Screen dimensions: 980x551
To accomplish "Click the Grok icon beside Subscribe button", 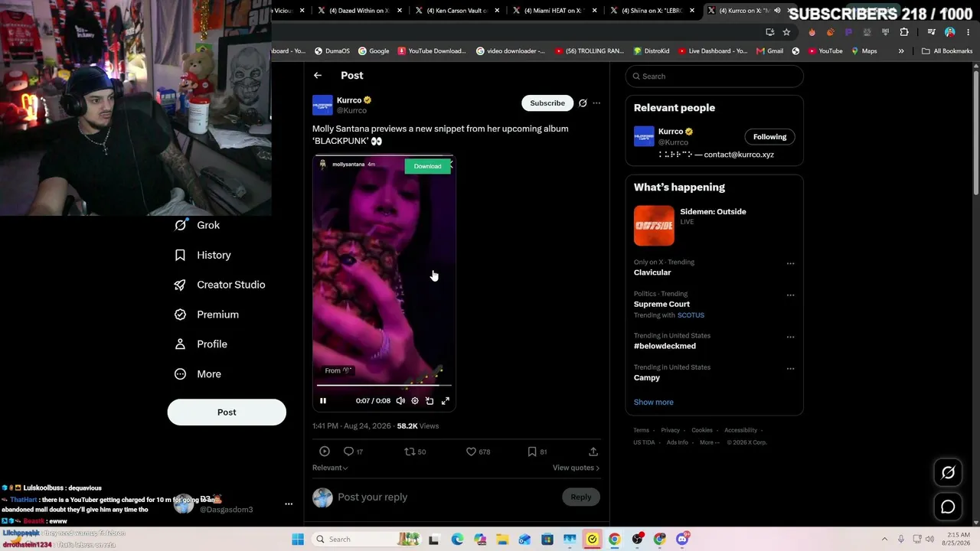I will click(x=583, y=103).
